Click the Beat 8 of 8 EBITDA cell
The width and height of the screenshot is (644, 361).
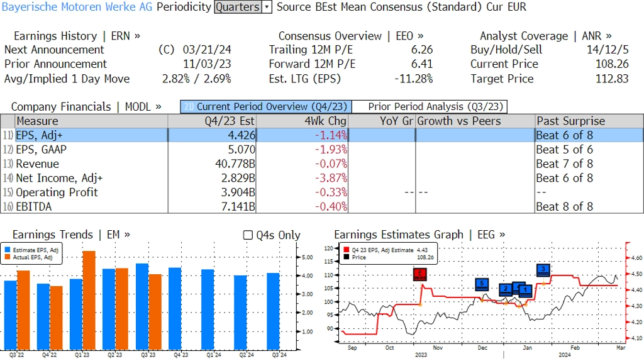click(564, 206)
